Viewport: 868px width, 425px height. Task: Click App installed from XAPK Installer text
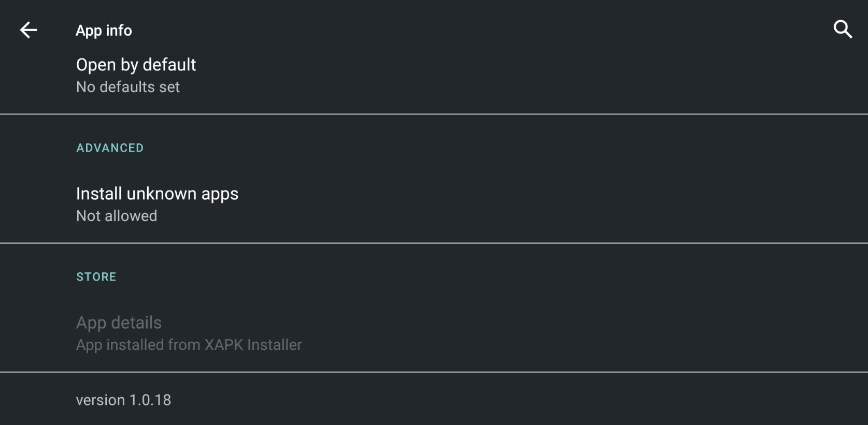189,345
